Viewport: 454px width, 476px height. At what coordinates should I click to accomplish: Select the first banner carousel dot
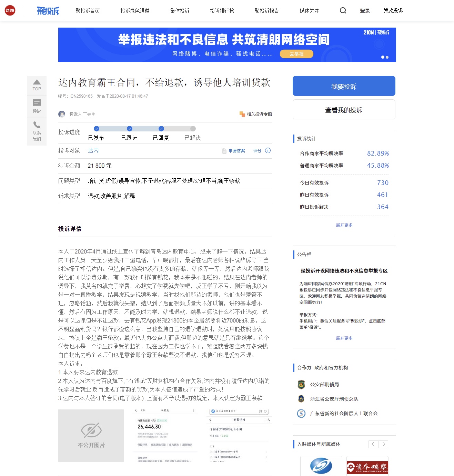click(383, 57)
